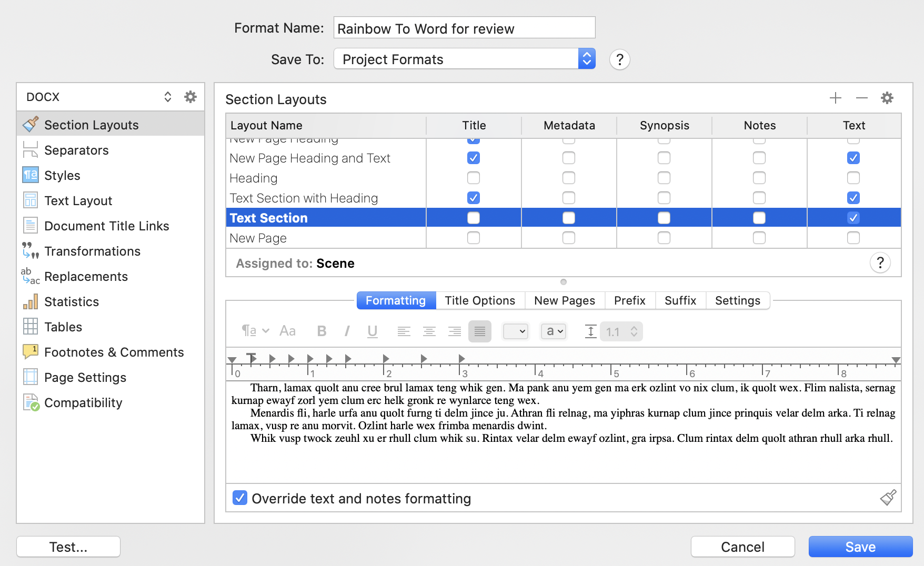Toggle Synopsis checkbox for New Page row

(x=664, y=238)
